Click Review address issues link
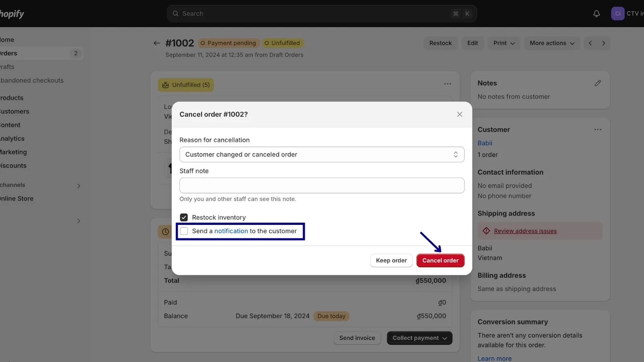This screenshot has height=362, width=644. (525, 231)
